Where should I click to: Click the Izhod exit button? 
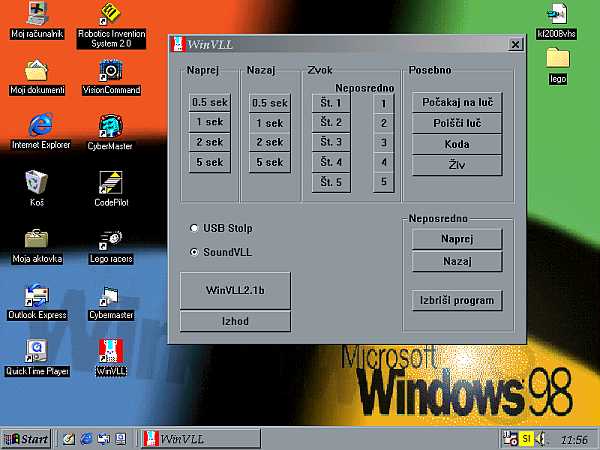coord(235,321)
